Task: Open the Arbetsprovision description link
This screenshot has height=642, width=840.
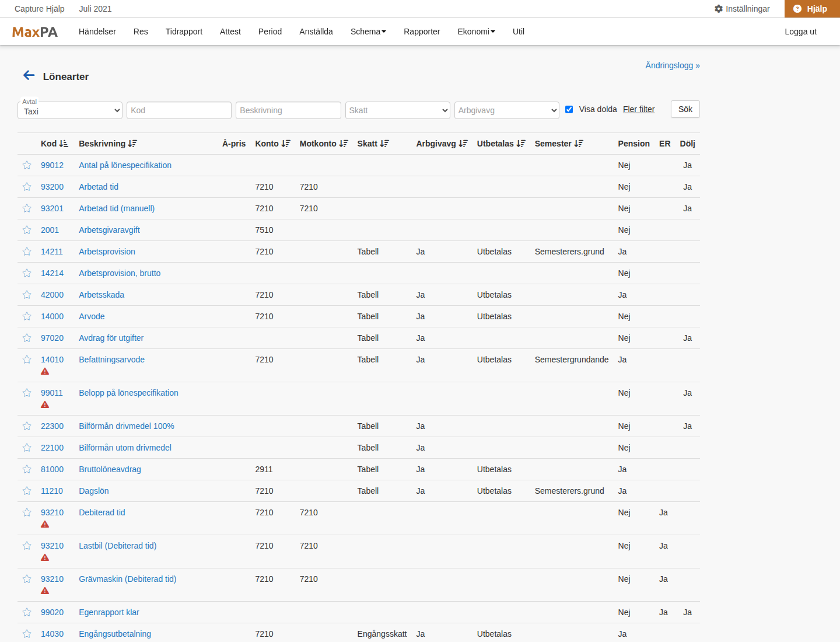Action: click(107, 252)
